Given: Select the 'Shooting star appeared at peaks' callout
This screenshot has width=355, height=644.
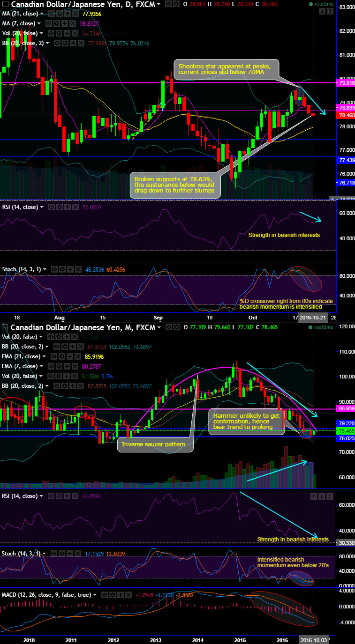Looking at the screenshot, I should pos(226,70).
